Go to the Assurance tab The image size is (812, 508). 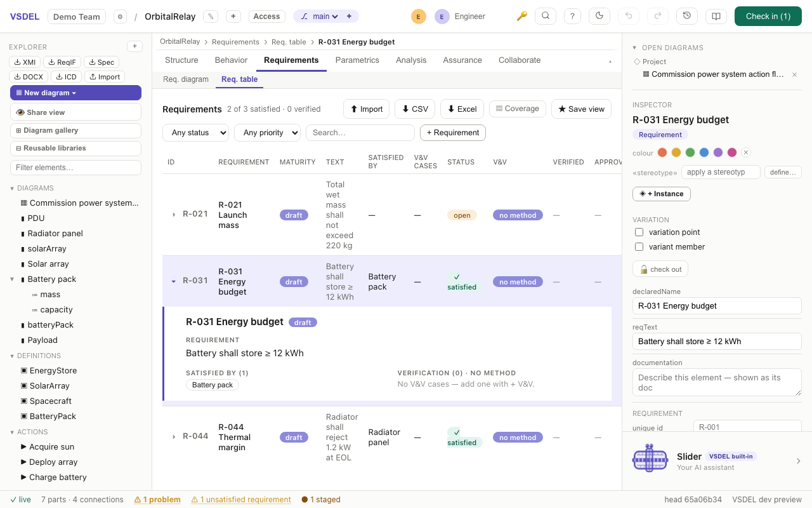pyautogui.click(x=462, y=60)
